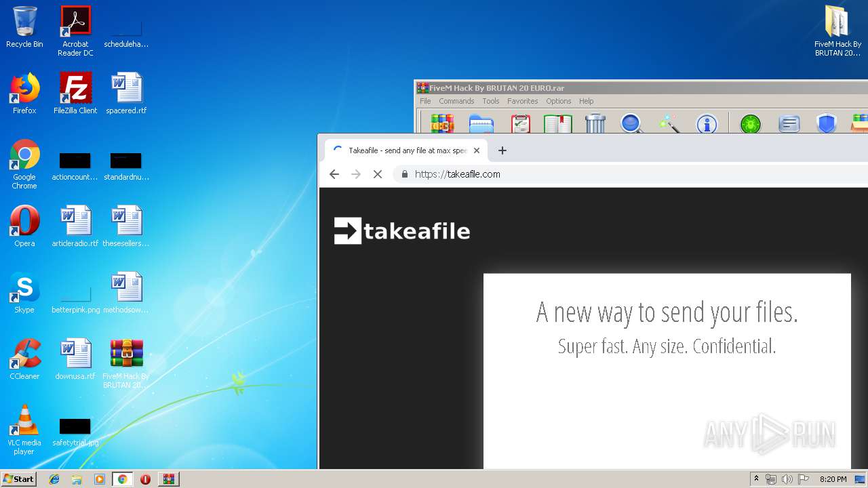Show hidden system tray icons
Viewport: 868px width, 488px height.
756,479
